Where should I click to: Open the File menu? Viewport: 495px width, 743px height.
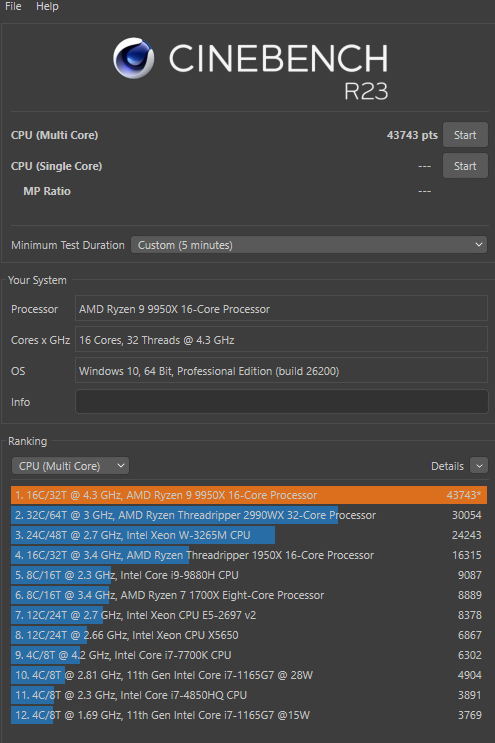pos(13,7)
